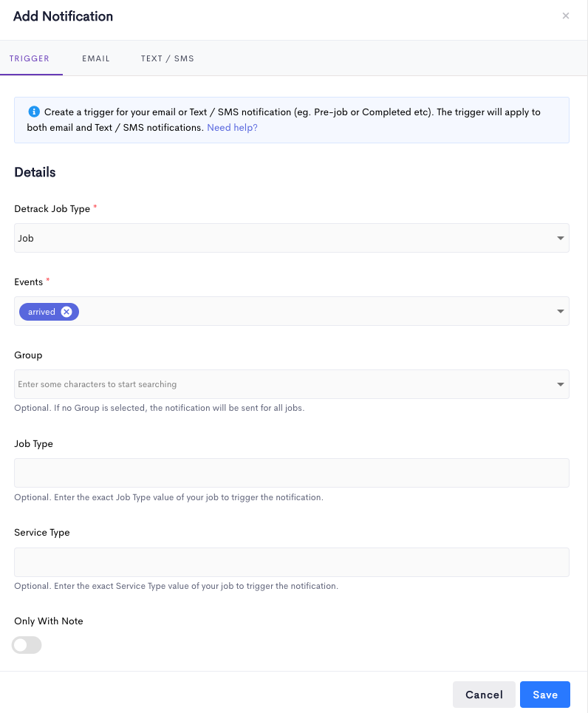
Task: Click the blue info icon in banner
Action: point(34,112)
